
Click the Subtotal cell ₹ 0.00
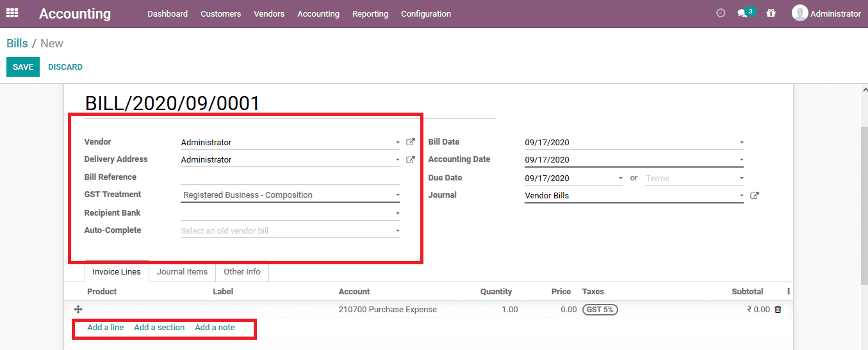tap(758, 310)
